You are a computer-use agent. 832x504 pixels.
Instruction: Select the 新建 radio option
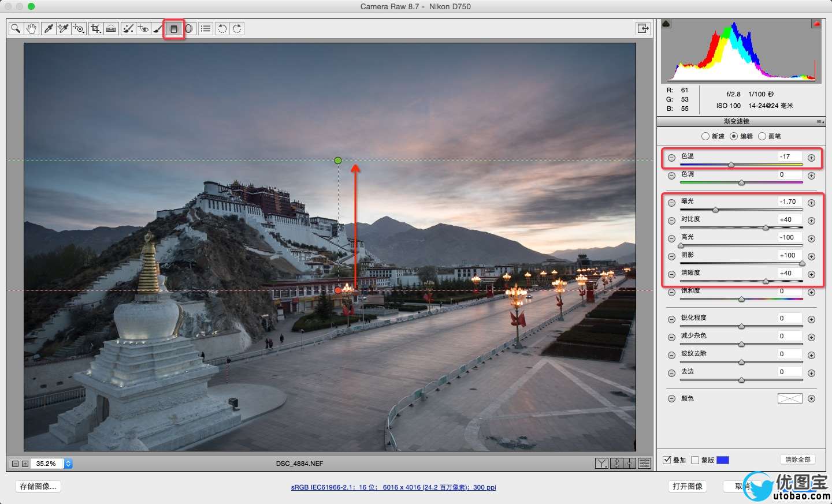[x=705, y=136]
